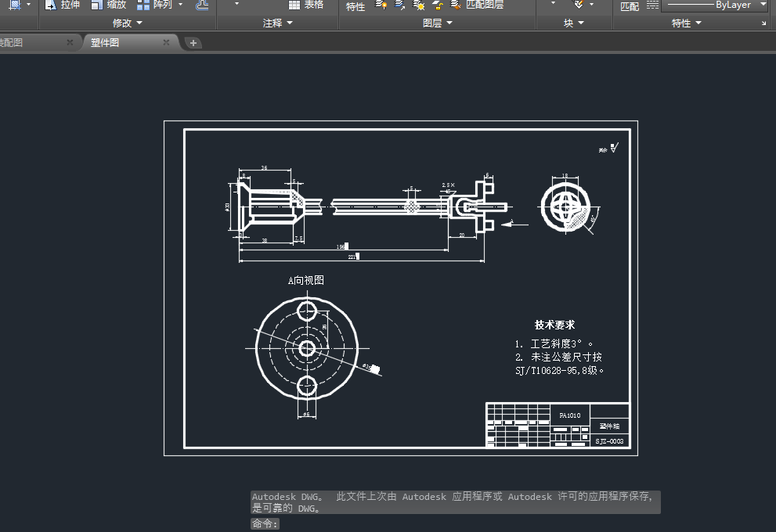Image resolution: width=776 pixels, height=532 pixels.
Task: Click the 匹配图层 (Match Layer) tool
Action: point(478,5)
